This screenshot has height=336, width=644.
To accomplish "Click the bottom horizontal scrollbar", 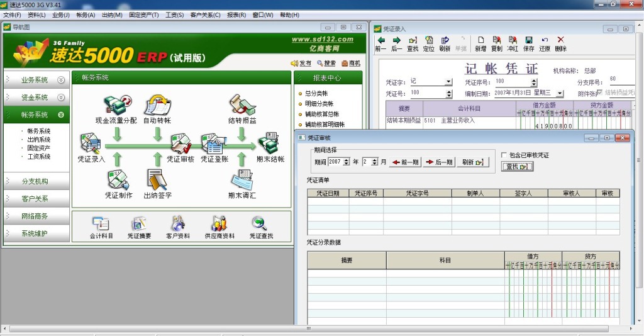I will [x=309, y=328].
